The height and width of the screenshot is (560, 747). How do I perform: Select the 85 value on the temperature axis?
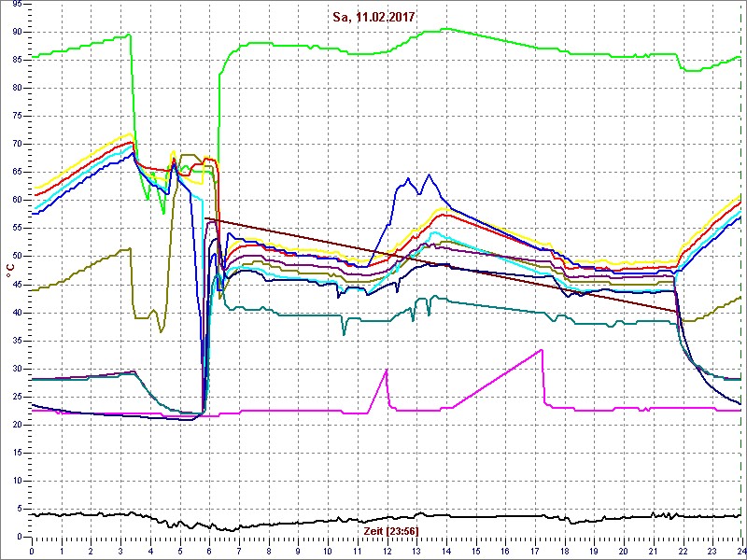16,60
